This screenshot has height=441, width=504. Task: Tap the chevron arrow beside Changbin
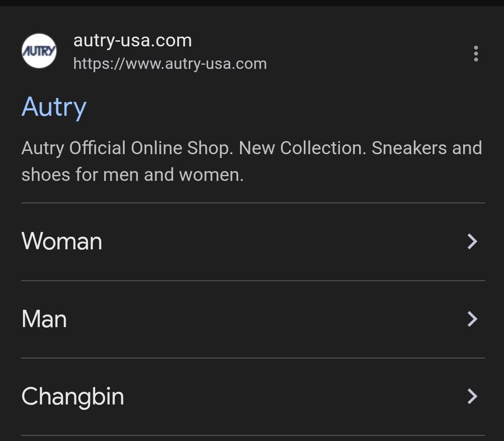(472, 396)
